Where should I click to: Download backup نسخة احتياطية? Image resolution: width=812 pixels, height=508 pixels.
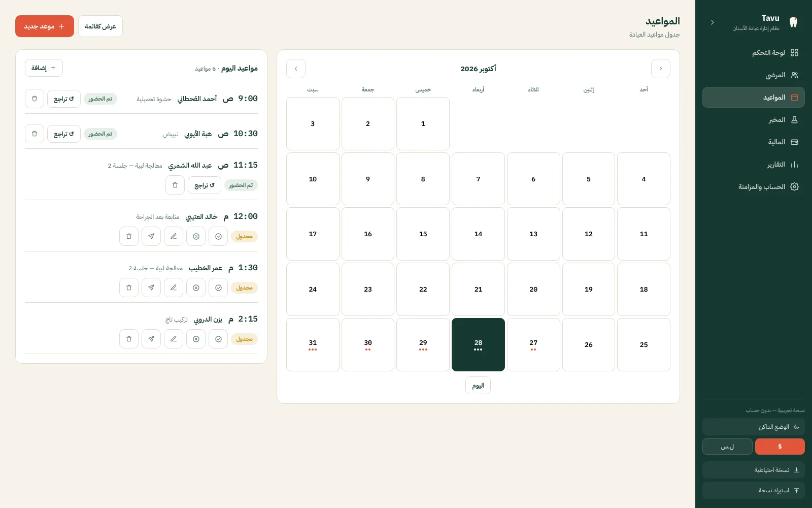pos(754,470)
